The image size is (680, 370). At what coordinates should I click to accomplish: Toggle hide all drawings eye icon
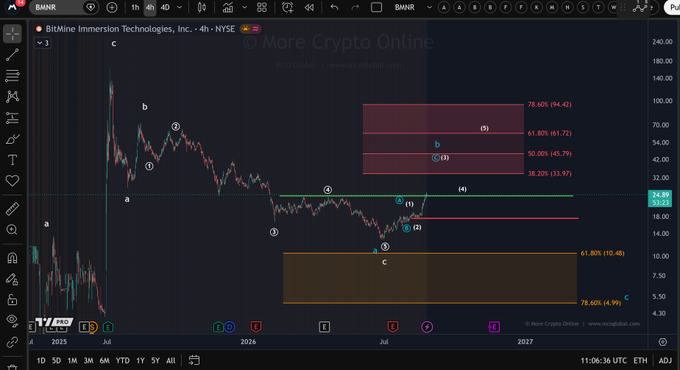point(12,321)
